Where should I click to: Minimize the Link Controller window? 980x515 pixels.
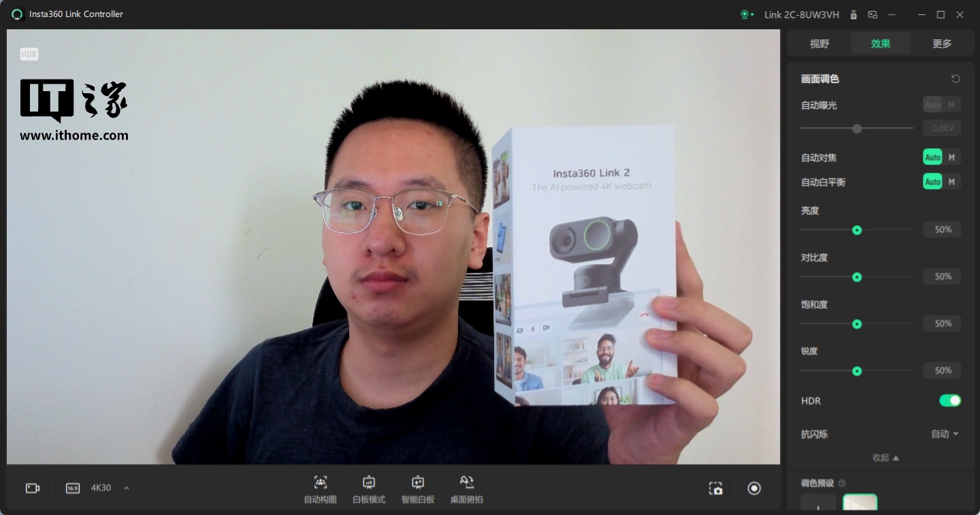pyautogui.click(x=921, y=14)
